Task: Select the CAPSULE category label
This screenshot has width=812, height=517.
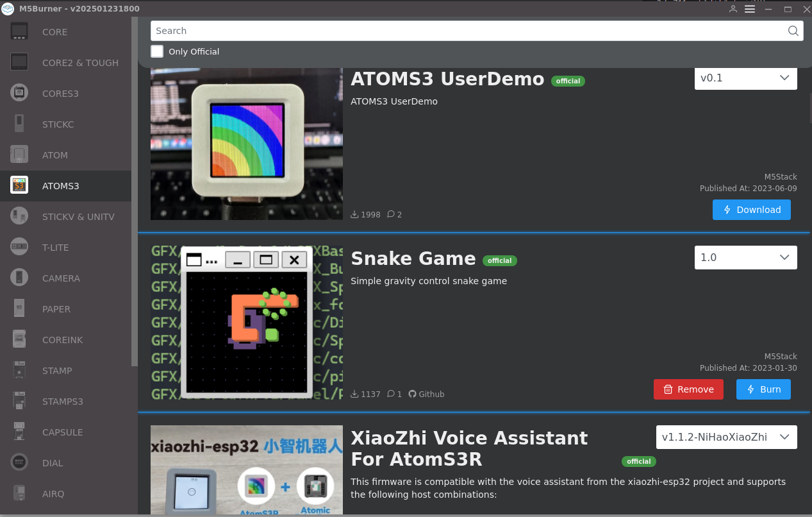Action: pos(63,432)
